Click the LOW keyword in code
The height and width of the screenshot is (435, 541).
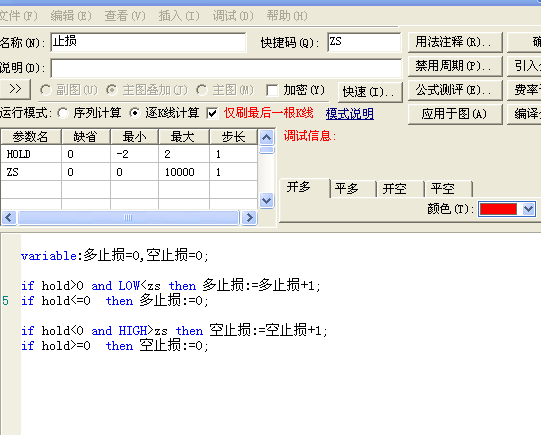(129, 286)
